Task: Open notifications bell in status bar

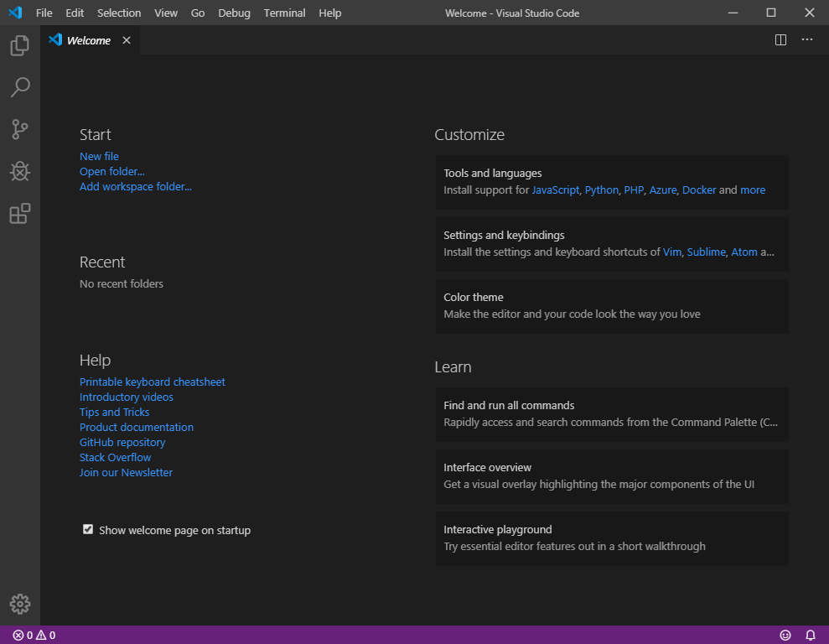Action: (x=810, y=635)
